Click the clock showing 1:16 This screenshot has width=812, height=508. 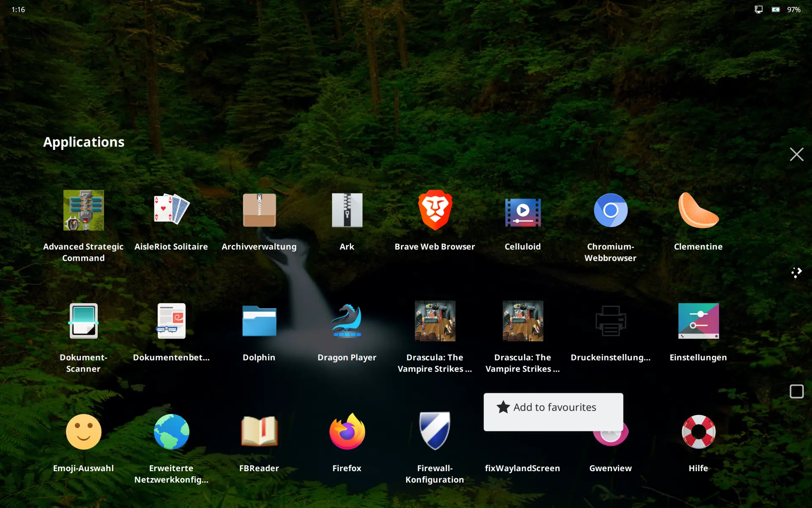pos(18,9)
